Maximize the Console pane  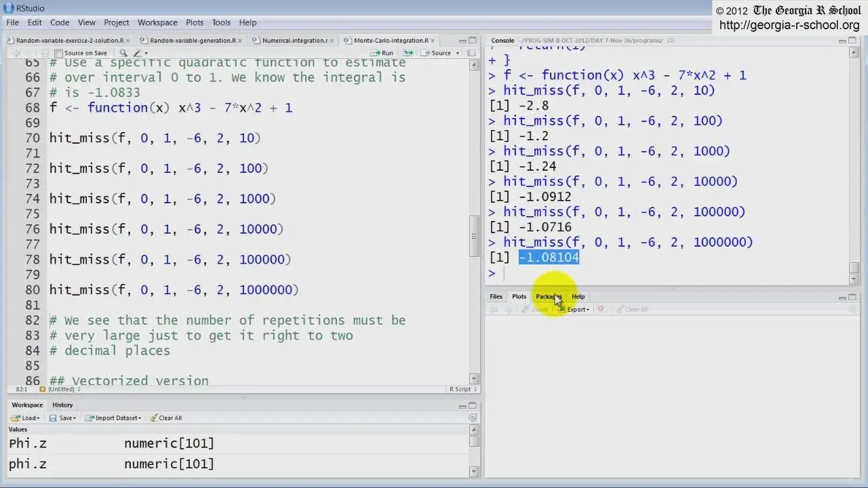click(853, 41)
